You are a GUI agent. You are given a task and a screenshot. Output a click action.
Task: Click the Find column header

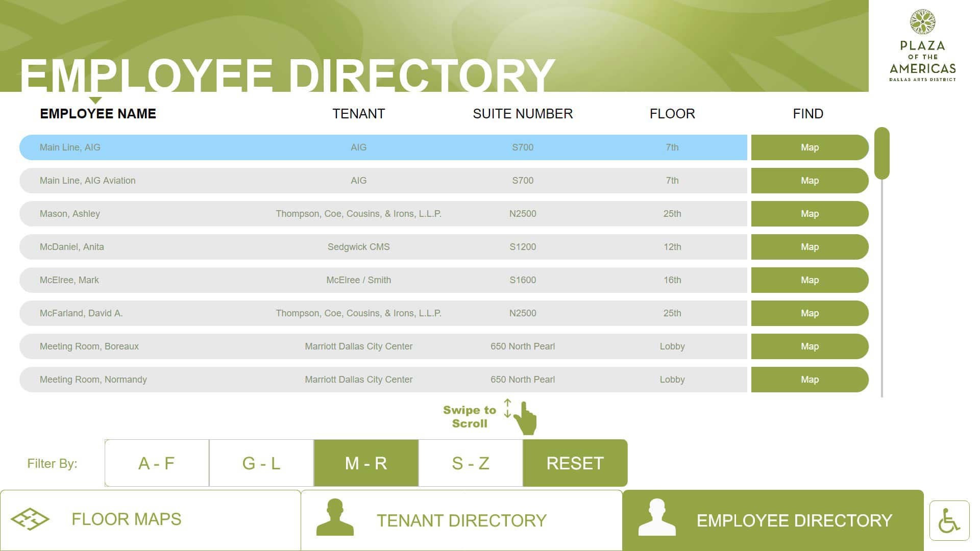tap(808, 114)
